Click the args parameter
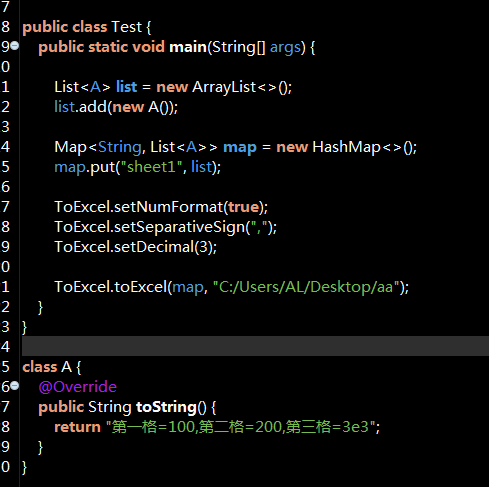Screen dimensions: 489x487 tap(285, 48)
